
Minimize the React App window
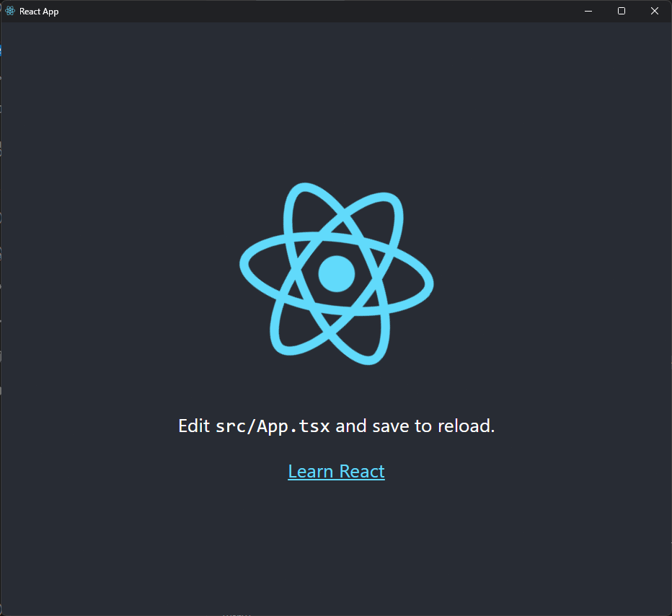pyautogui.click(x=588, y=11)
